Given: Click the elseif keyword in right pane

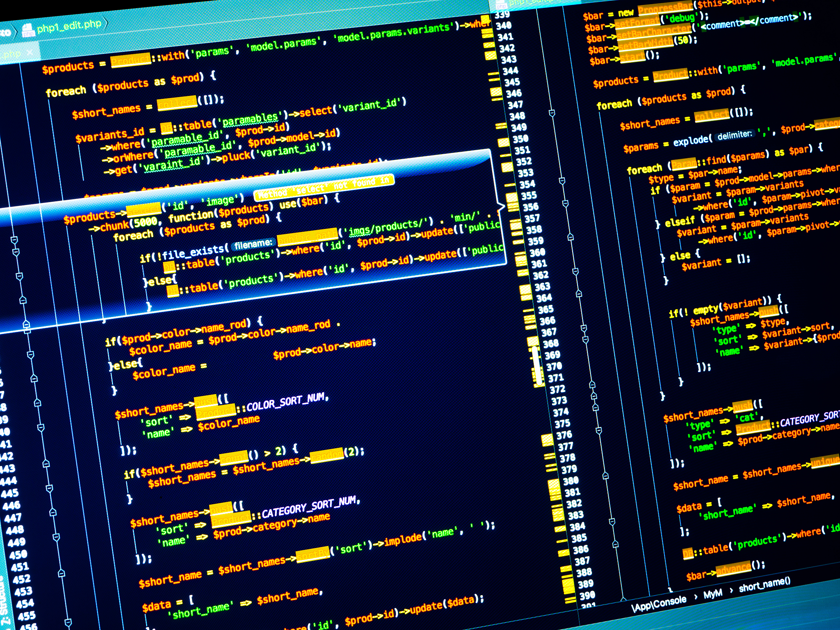Looking at the screenshot, I should click(x=680, y=221).
